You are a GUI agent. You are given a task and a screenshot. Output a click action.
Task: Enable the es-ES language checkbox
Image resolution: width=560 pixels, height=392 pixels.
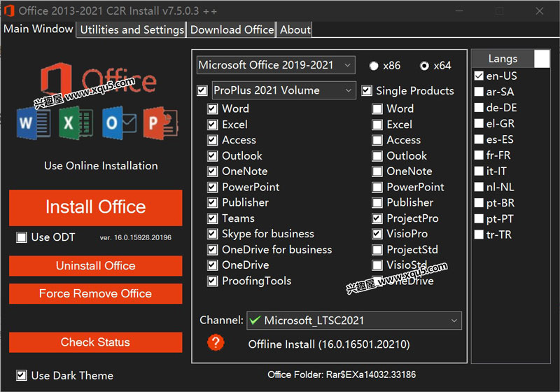tap(479, 139)
